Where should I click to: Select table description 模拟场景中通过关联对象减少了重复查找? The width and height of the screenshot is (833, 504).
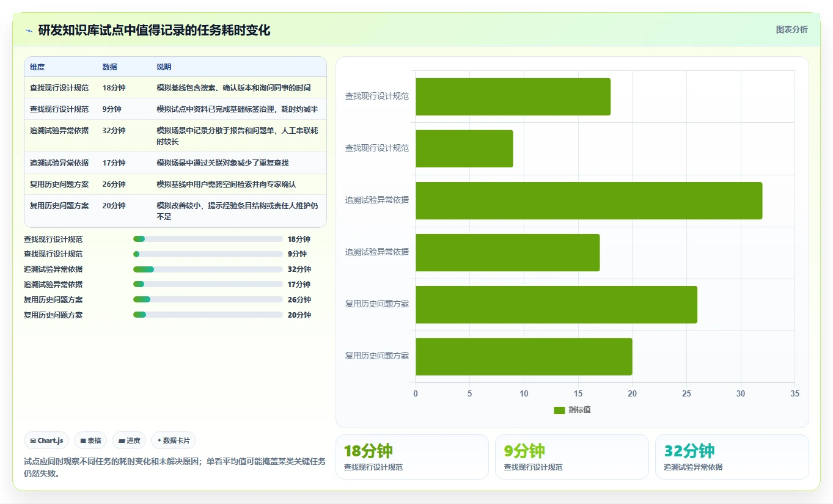(222, 163)
